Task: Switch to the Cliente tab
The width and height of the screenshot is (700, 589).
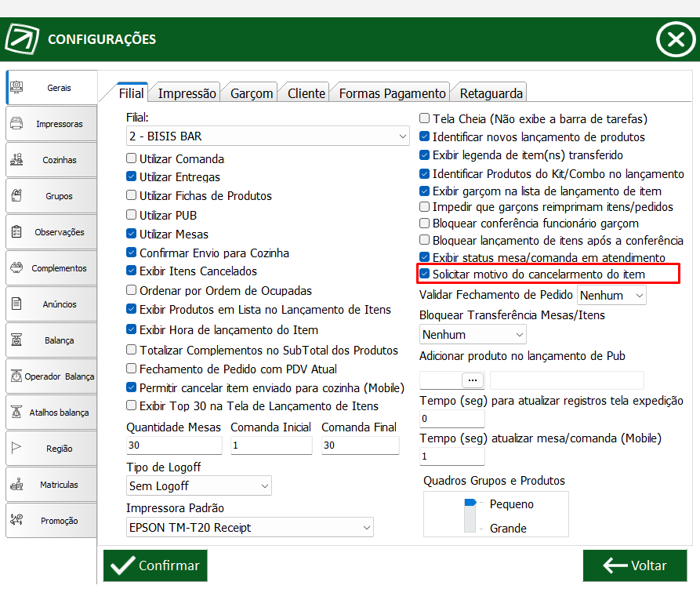Action: (306, 93)
